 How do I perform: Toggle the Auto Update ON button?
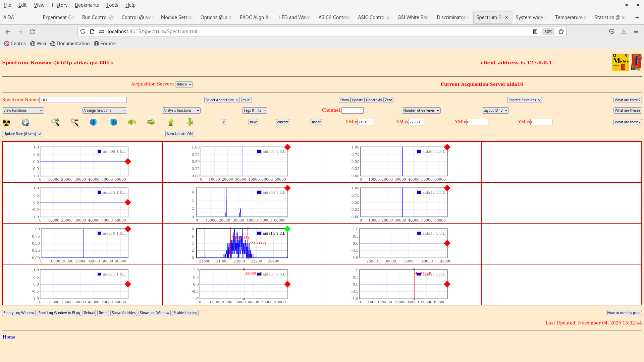(179, 134)
